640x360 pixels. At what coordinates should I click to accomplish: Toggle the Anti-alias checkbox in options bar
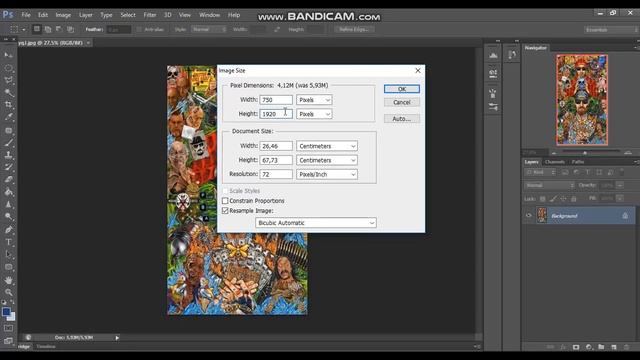coord(139,29)
